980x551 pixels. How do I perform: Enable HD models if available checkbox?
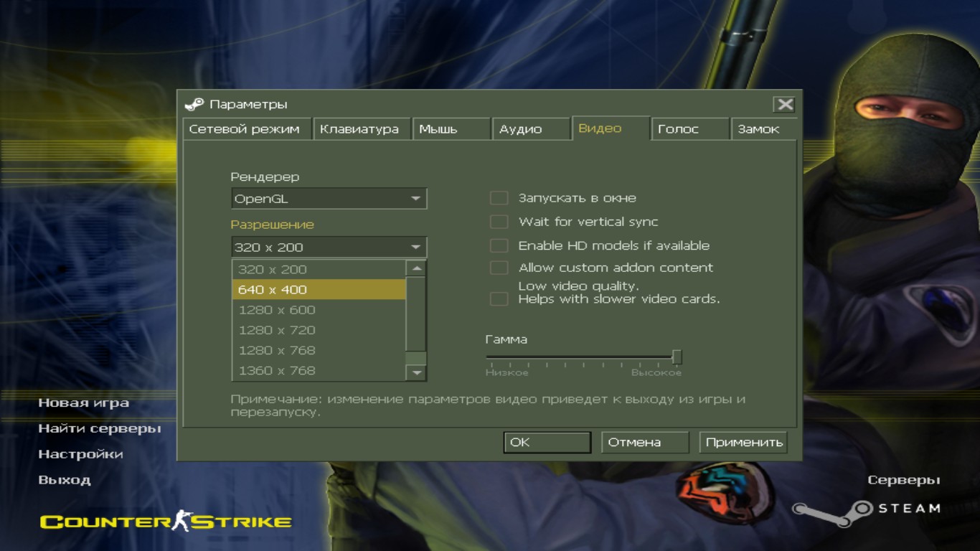[499, 245]
